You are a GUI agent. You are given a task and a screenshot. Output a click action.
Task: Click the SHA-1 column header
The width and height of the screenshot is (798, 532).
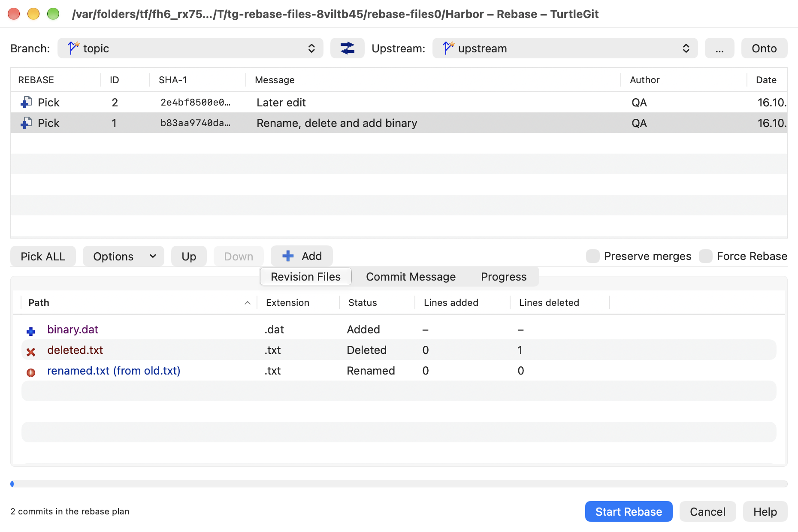pyautogui.click(x=198, y=80)
